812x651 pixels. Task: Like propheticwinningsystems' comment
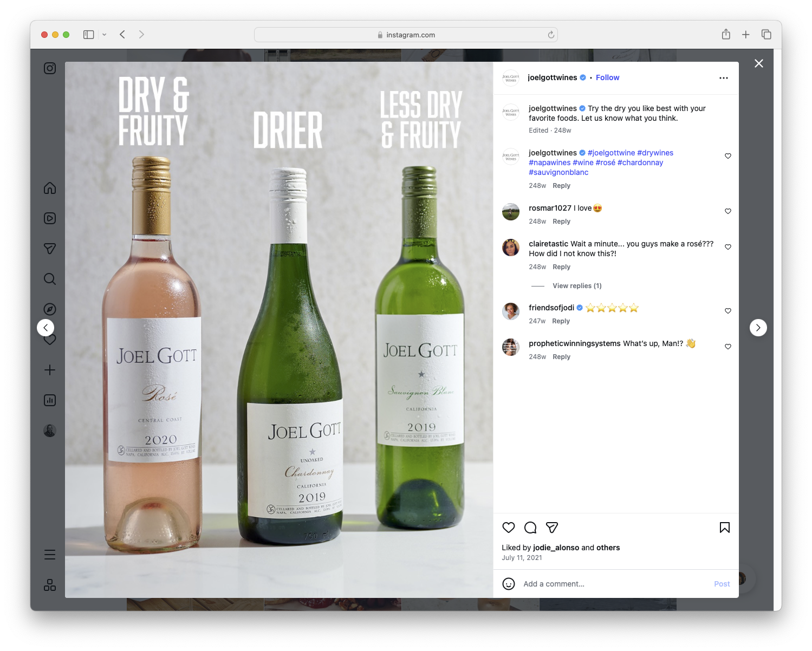click(x=728, y=347)
